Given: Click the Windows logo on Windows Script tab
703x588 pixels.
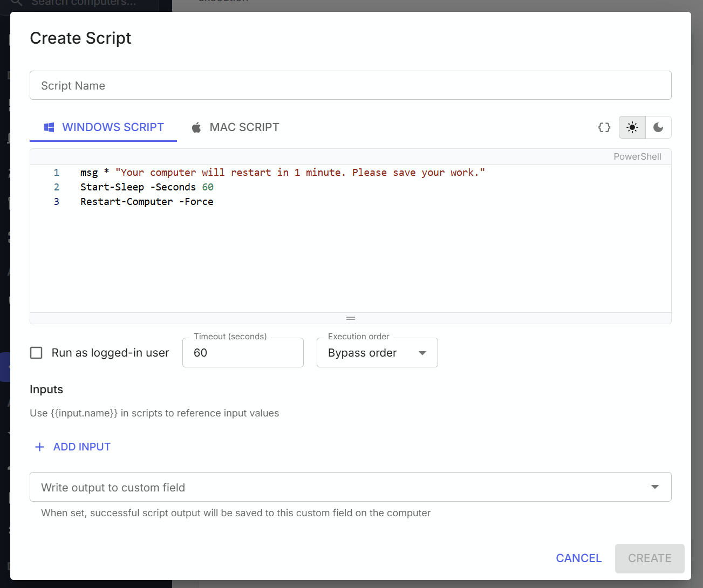Looking at the screenshot, I should (49, 127).
